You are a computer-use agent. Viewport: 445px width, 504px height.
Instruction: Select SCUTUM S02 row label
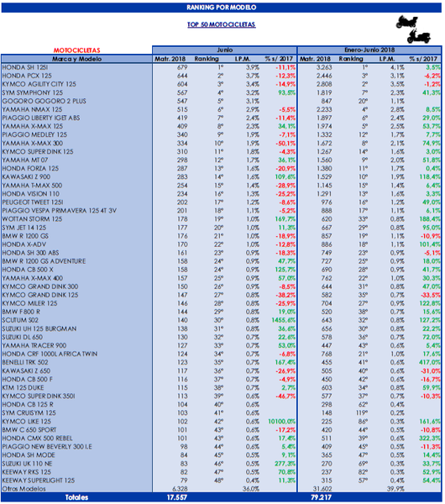coord(20,320)
